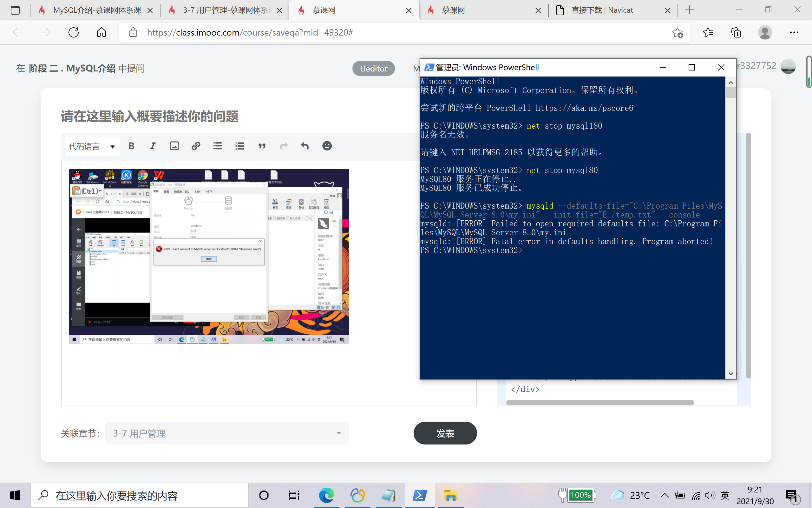Click the redo arrow in the editor toolbar
This screenshot has height=508, width=812.
[284, 146]
